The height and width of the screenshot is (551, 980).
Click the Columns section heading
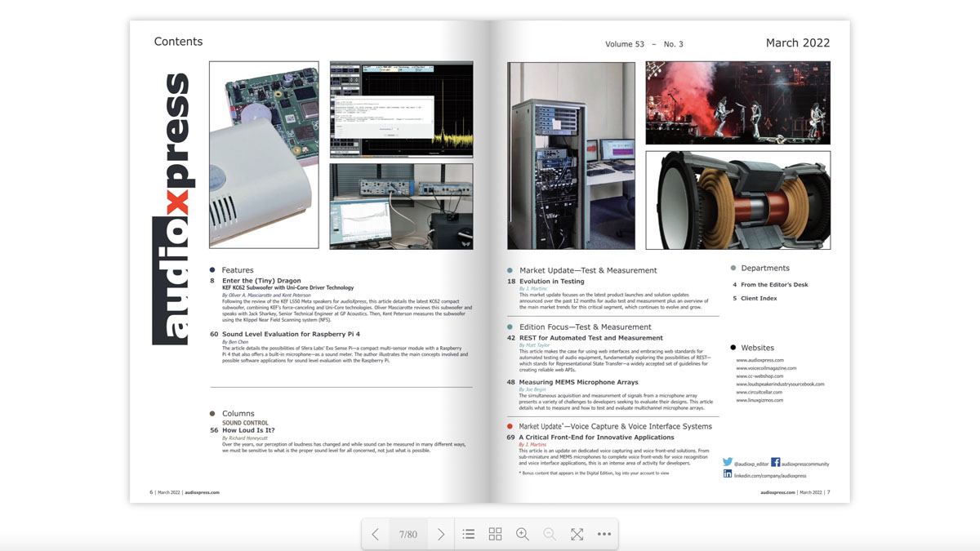coord(238,414)
